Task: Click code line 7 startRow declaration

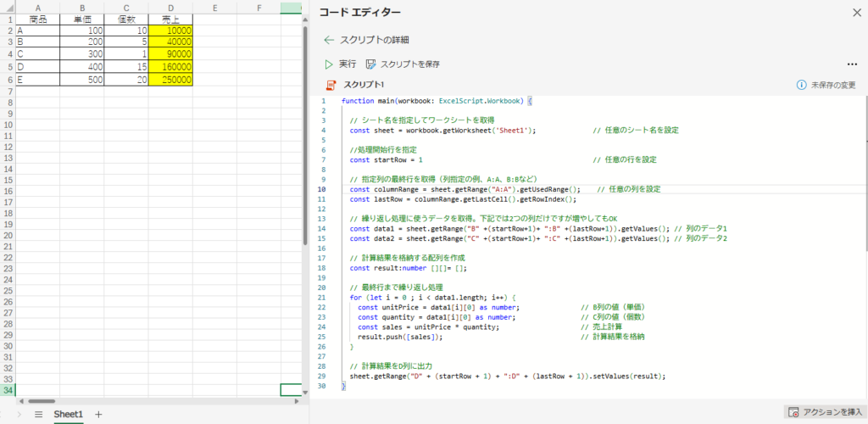Action: pyautogui.click(x=386, y=160)
